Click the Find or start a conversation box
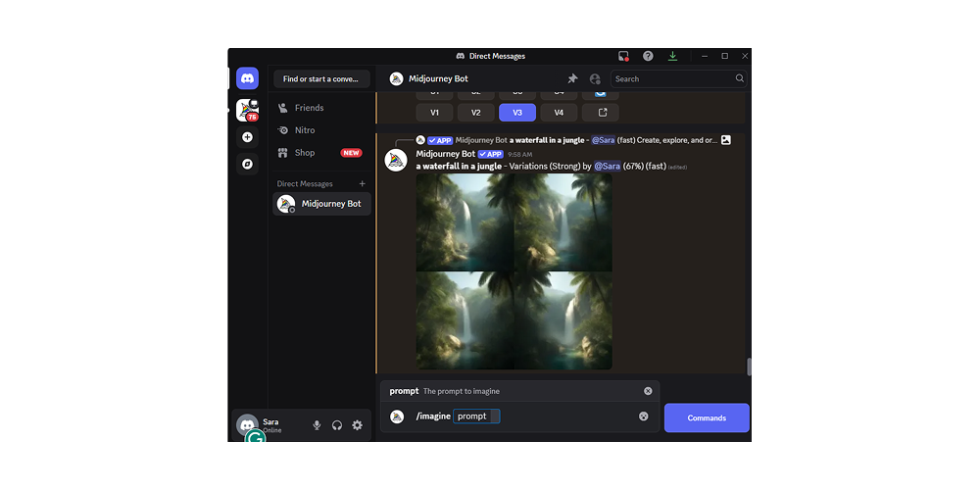 pyautogui.click(x=321, y=78)
